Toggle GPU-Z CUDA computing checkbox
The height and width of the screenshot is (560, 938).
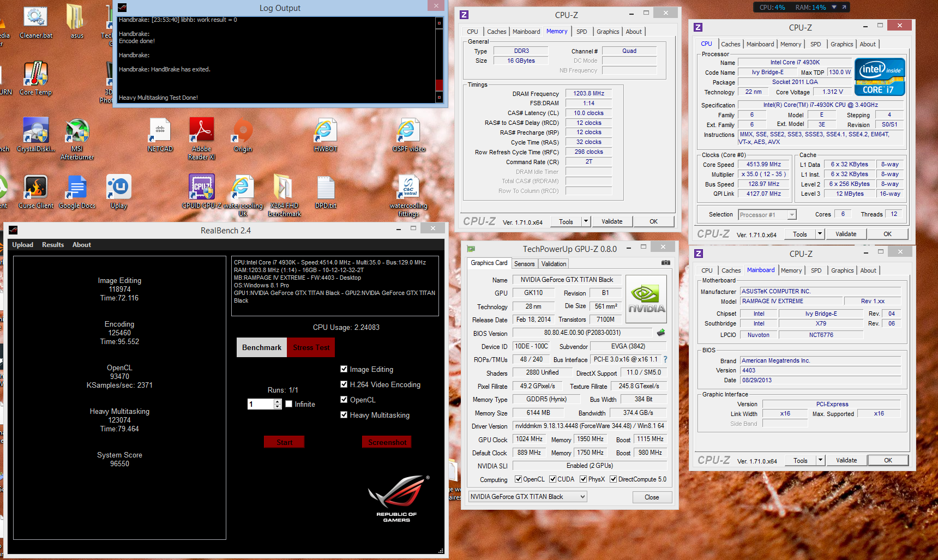552,479
